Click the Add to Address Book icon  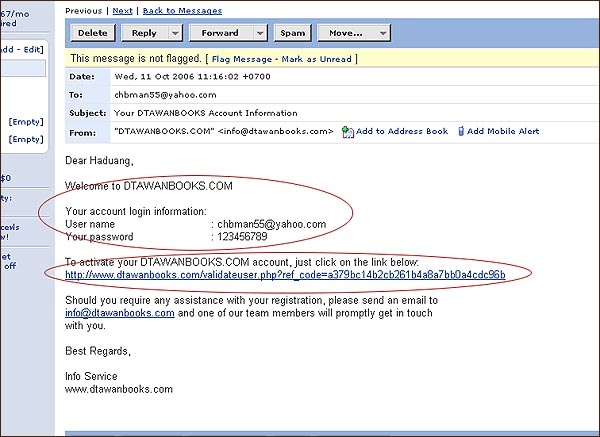tap(347, 132)
